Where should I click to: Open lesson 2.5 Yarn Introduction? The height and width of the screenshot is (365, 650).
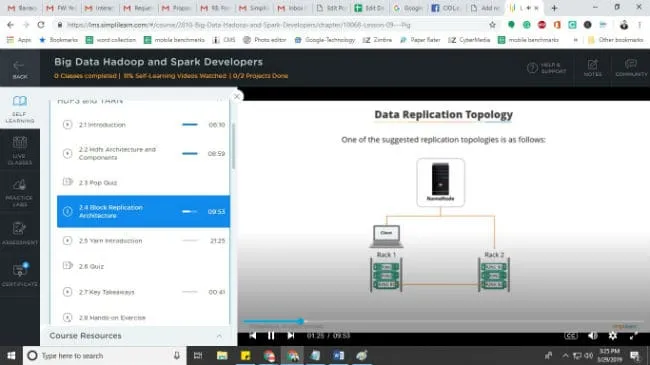(143, 241)
